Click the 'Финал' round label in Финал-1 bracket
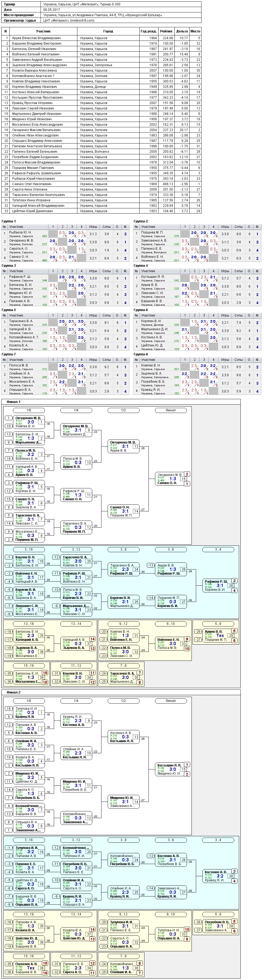Viewport: 264px width, 980px height. (171, 411)
